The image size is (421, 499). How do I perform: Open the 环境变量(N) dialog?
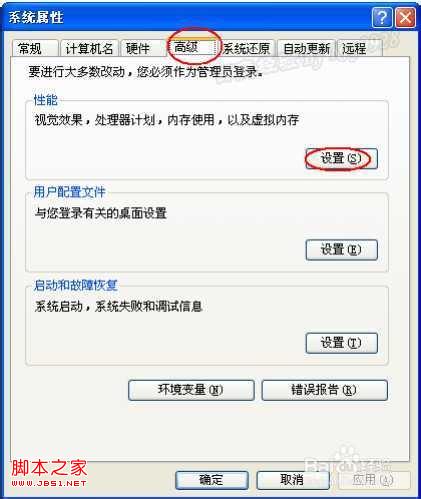tap(191, 390)
